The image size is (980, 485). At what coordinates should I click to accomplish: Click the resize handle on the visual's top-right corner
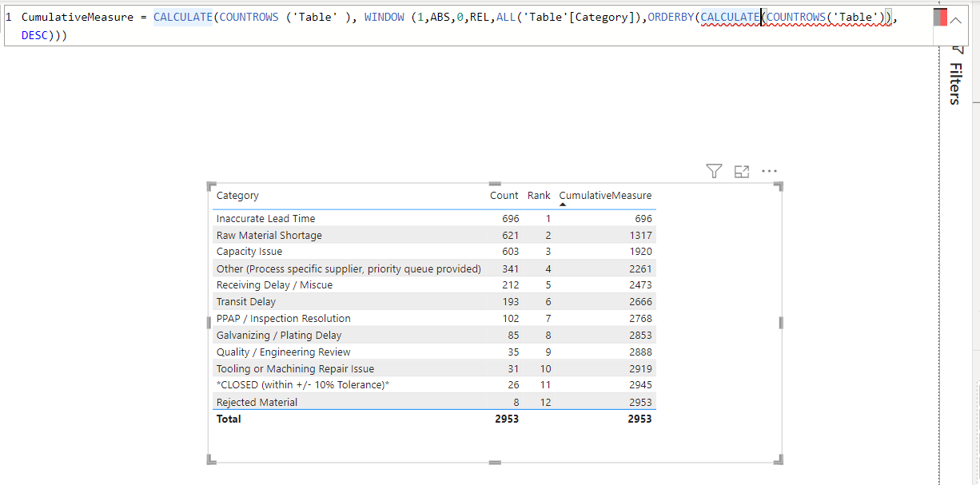click(x=778, y=185)
